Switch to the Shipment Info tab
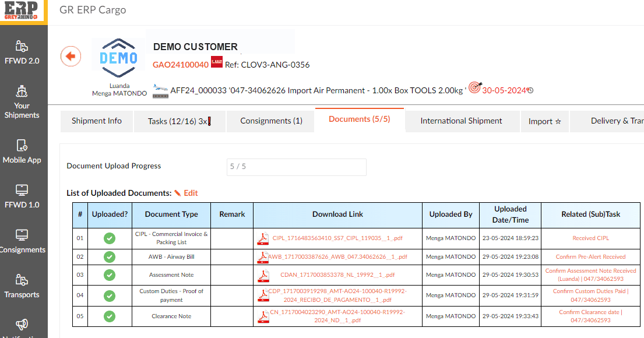 click(x=97, y=121)
